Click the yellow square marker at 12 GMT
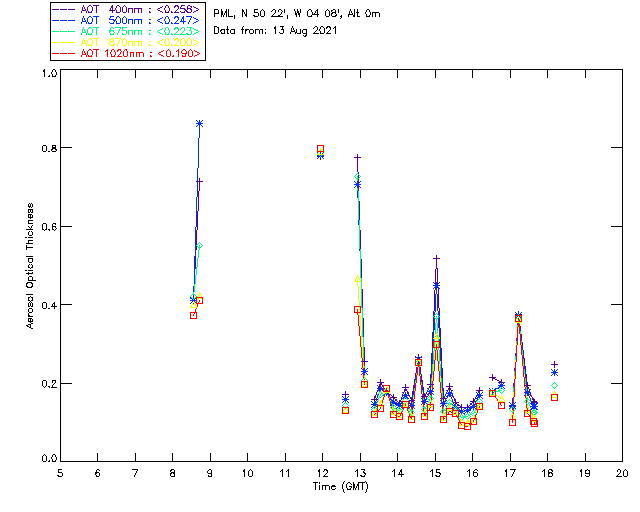The image size is (640, 512). click(320, 149)
